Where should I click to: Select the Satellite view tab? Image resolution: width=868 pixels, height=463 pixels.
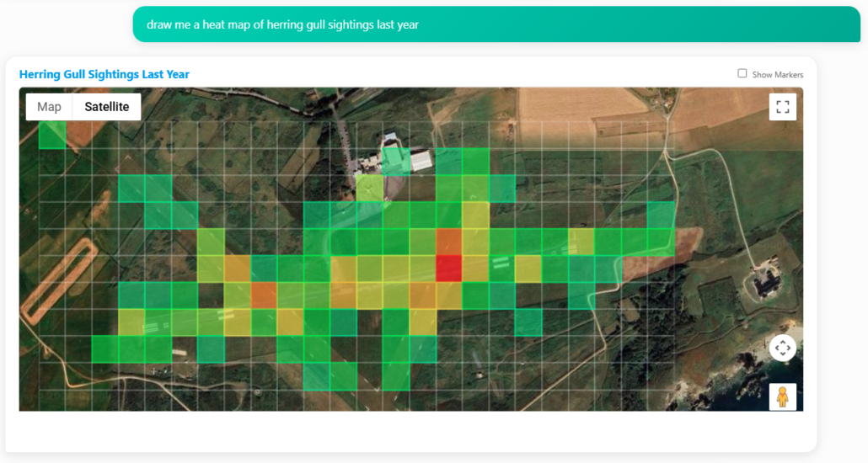[107, 107]
